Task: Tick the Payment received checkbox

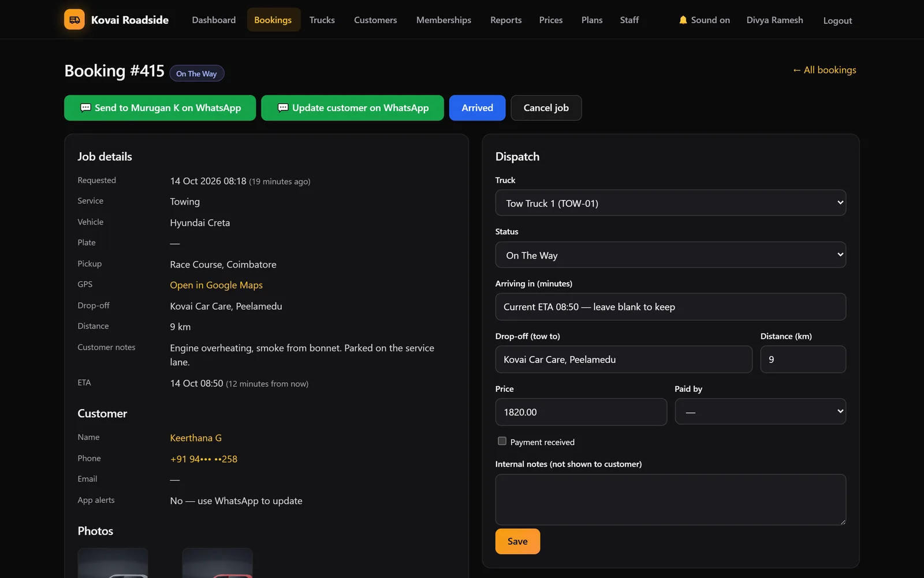Action: (x=502, y=441)
